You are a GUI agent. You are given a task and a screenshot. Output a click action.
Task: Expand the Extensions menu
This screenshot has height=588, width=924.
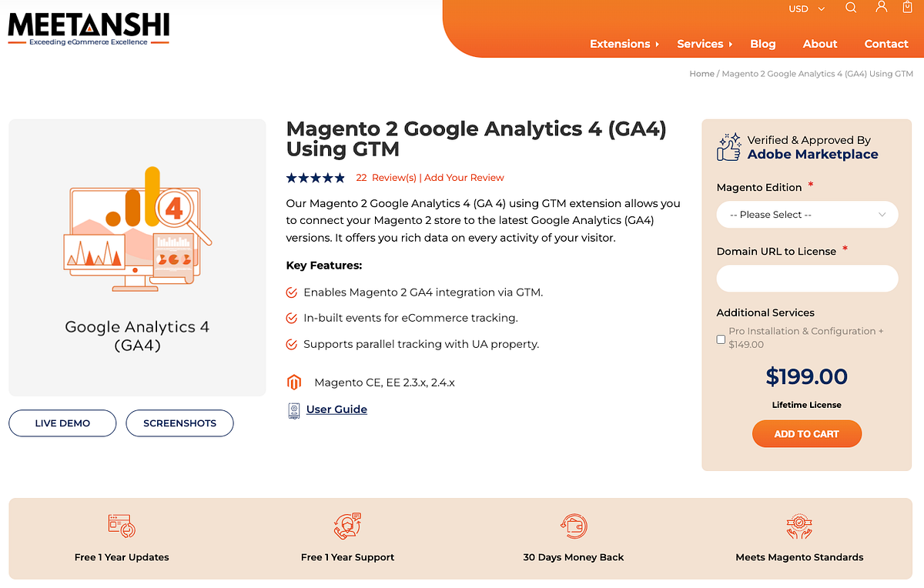point(621,44)
